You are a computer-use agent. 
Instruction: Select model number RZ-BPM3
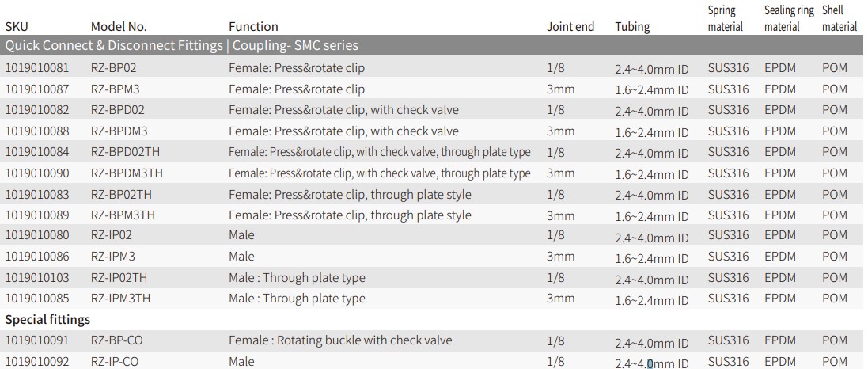click(x=116, y=89)
